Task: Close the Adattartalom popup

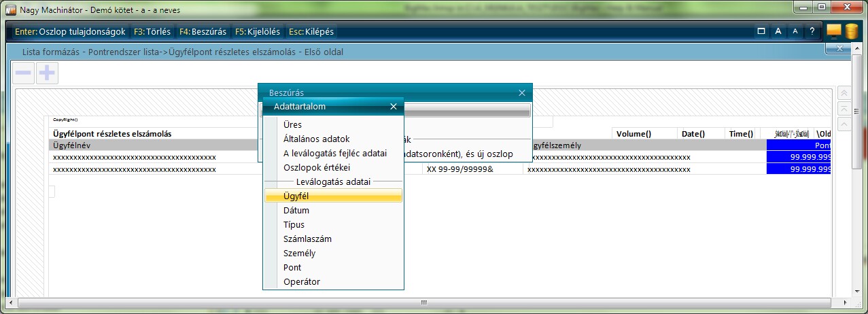Action: (x=394, y=107)
